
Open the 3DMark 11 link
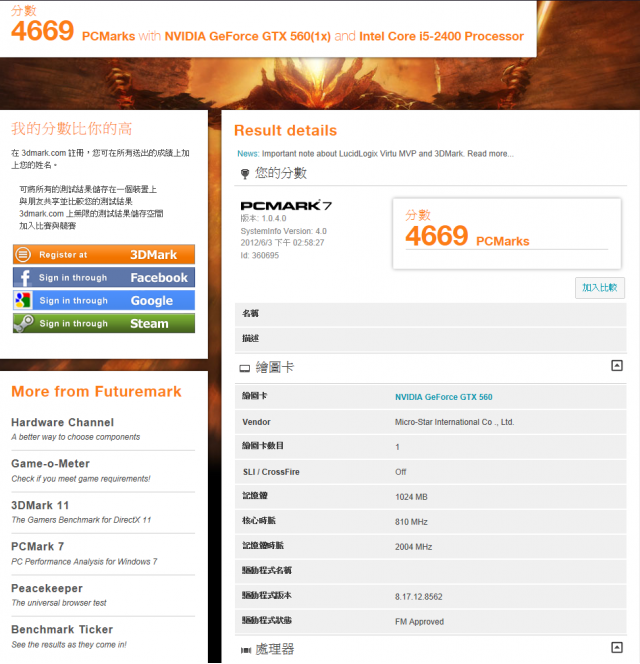[40, 505]
